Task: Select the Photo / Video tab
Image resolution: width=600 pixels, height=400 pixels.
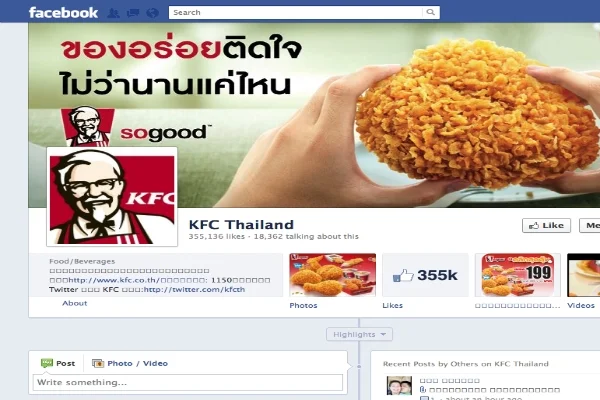Action: pyautogui.click(x=130, y=363)
